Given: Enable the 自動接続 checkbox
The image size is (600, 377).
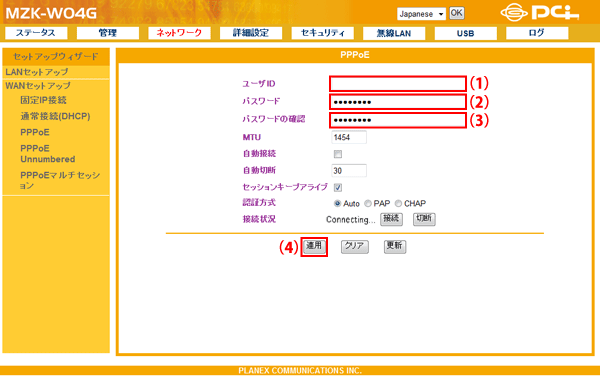Looking at the screenshot, I should pos(338,154).
